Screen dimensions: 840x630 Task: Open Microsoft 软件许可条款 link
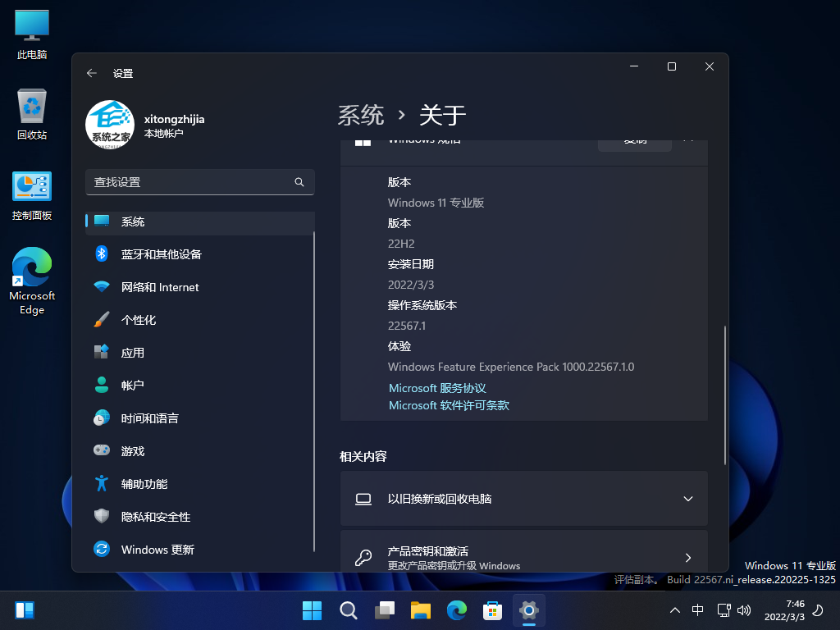tap(449, 405)
